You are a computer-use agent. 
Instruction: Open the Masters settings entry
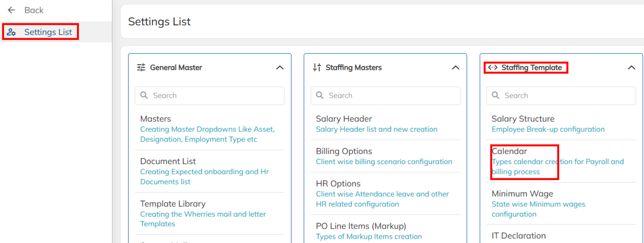tap(155, 119)
